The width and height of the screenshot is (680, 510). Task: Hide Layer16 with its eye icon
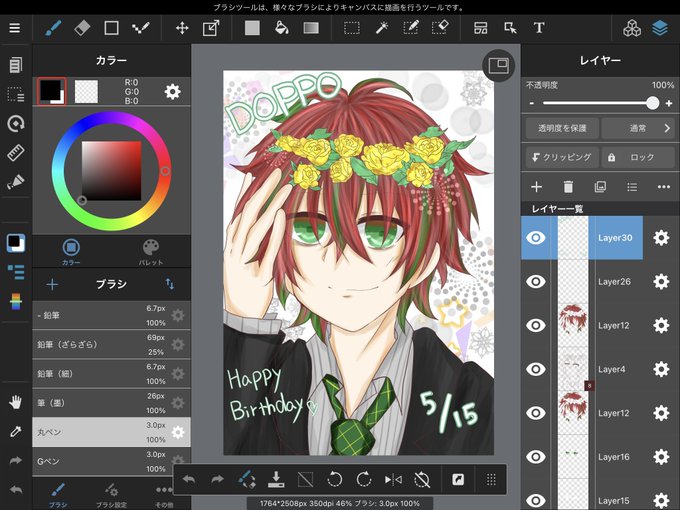(536, 457)
